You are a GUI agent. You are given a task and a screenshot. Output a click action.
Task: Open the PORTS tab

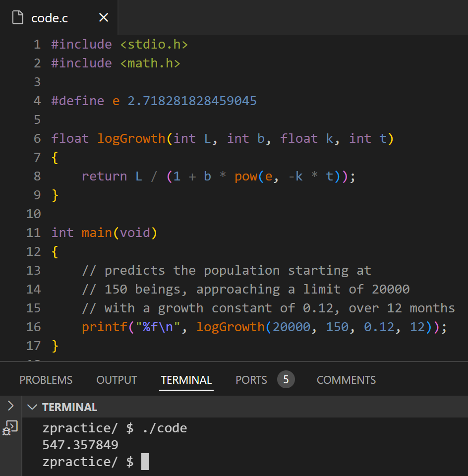click(251, 380)
